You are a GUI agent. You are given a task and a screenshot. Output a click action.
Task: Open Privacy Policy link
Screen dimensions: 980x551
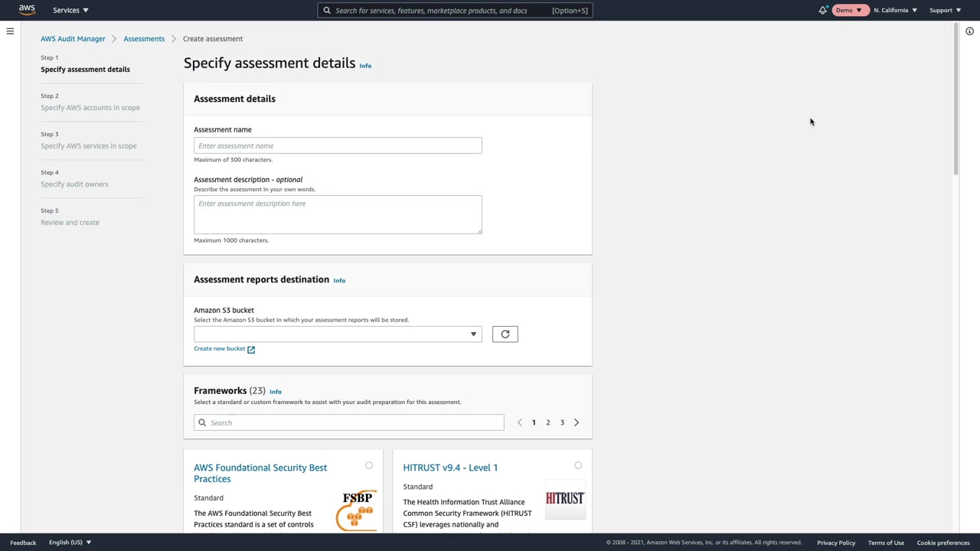click(x=836, y=543)
